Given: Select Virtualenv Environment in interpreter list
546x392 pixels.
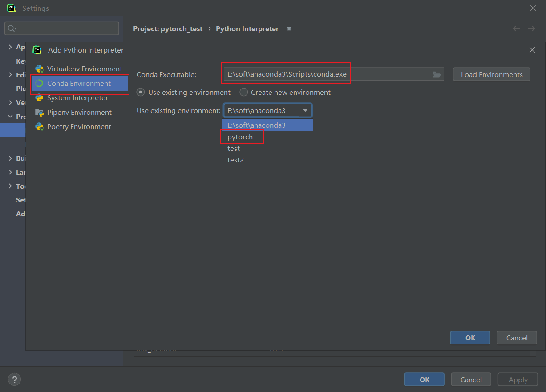Looking at the screenshot, I should pyautogui.click(x=80, y=69).
